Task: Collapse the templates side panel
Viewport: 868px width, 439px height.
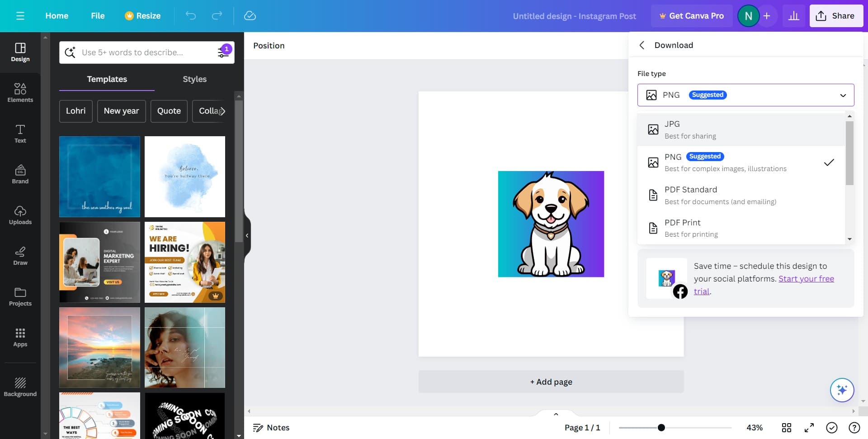Action: (x=247, y=235)
